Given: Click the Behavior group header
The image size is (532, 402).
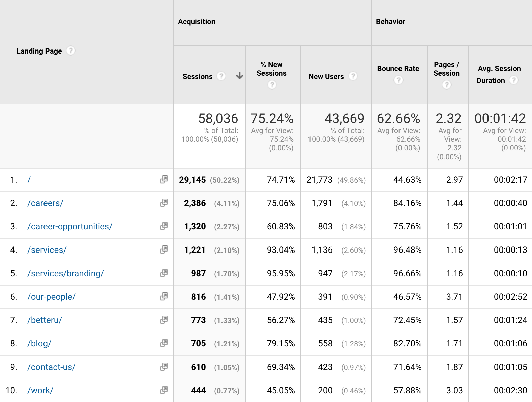Looking at the screenshot, I should [390, 22].
